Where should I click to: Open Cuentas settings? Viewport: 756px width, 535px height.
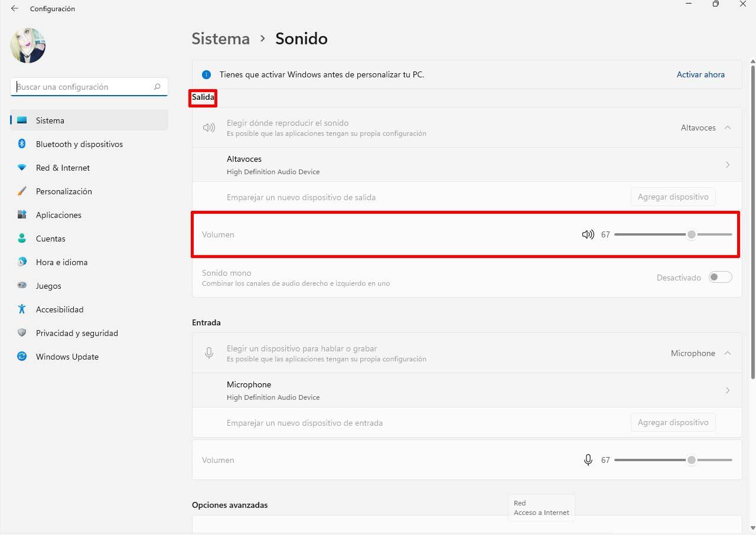point(50,239)
